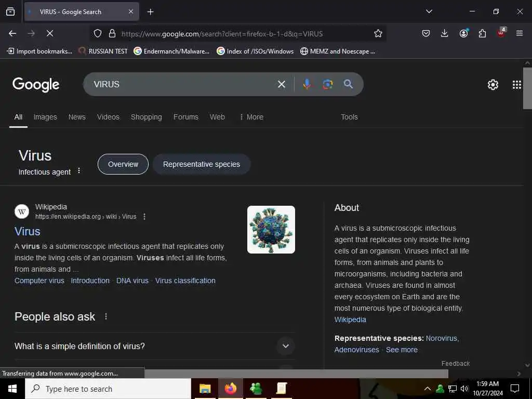Open the Extensions puzzle icon

click(x=482, y=33)
